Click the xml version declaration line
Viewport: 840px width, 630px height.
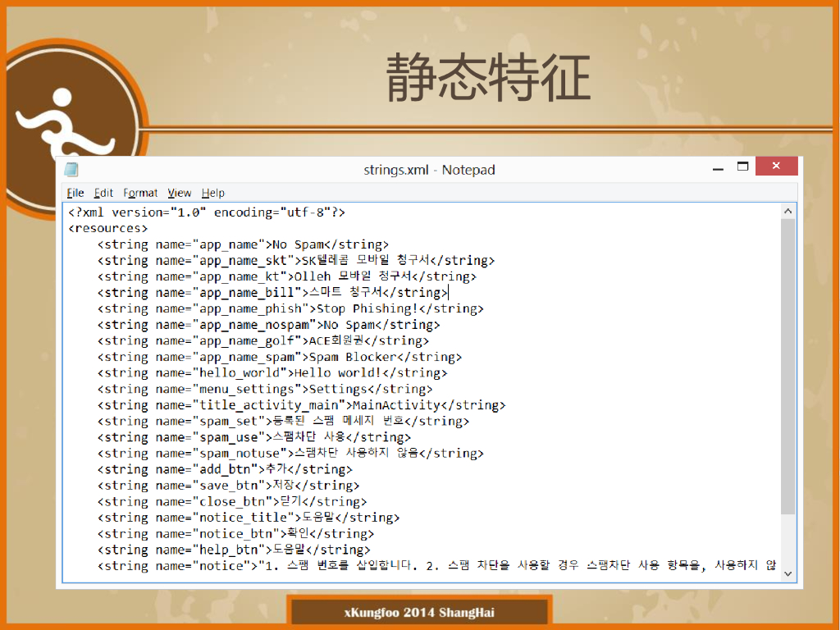(x=207, y=212)
